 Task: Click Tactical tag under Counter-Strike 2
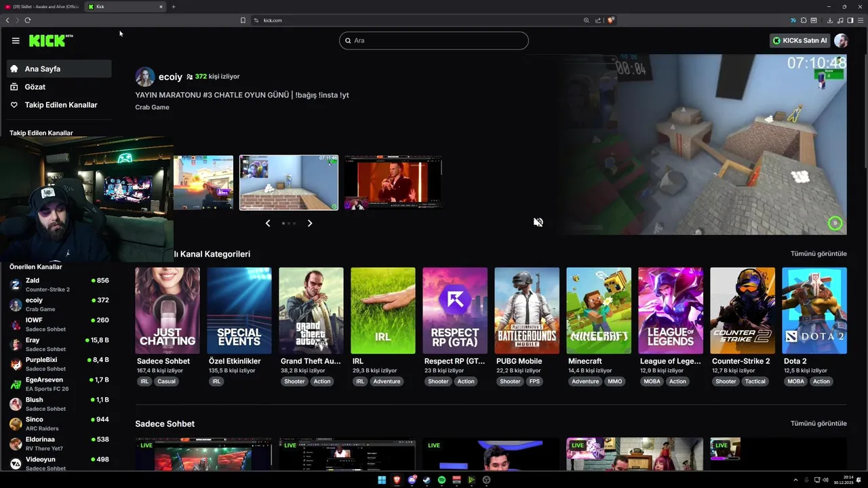tap(755, 382)
